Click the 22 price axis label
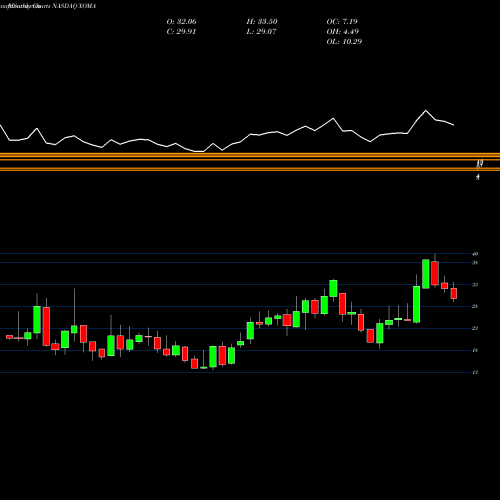The image size is (500, 500). [475, 328]
